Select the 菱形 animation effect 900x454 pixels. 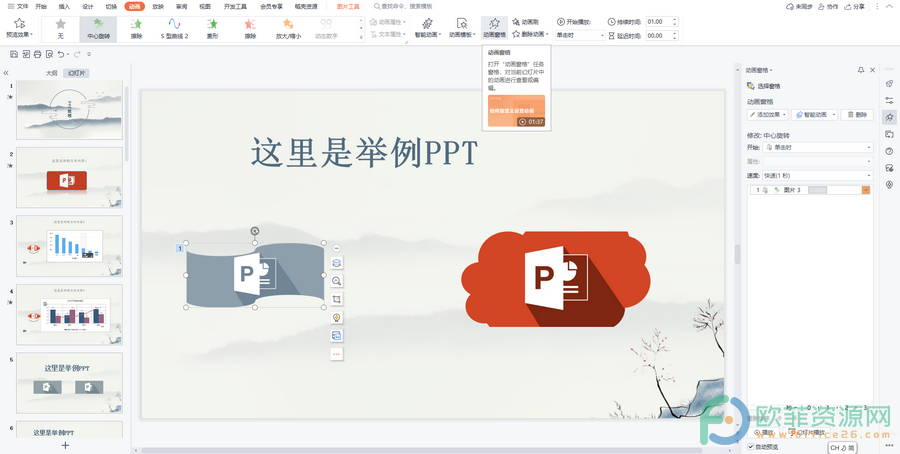(x=212, y=29)
